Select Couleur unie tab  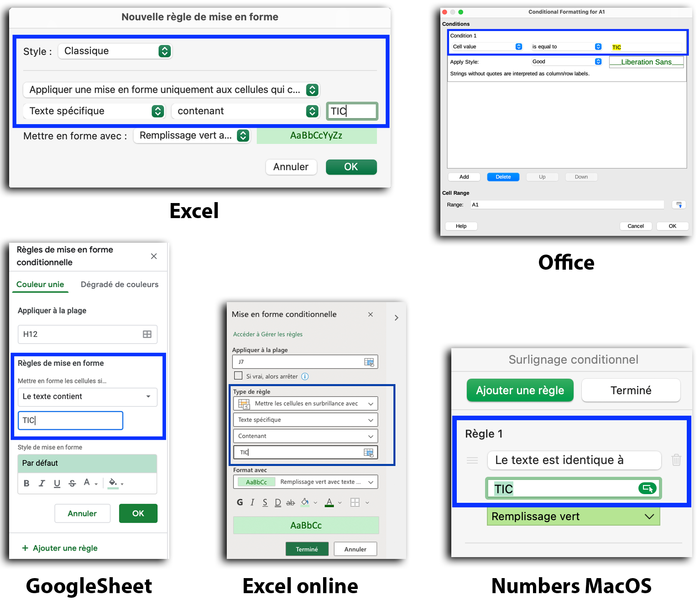tap(40, 284)
